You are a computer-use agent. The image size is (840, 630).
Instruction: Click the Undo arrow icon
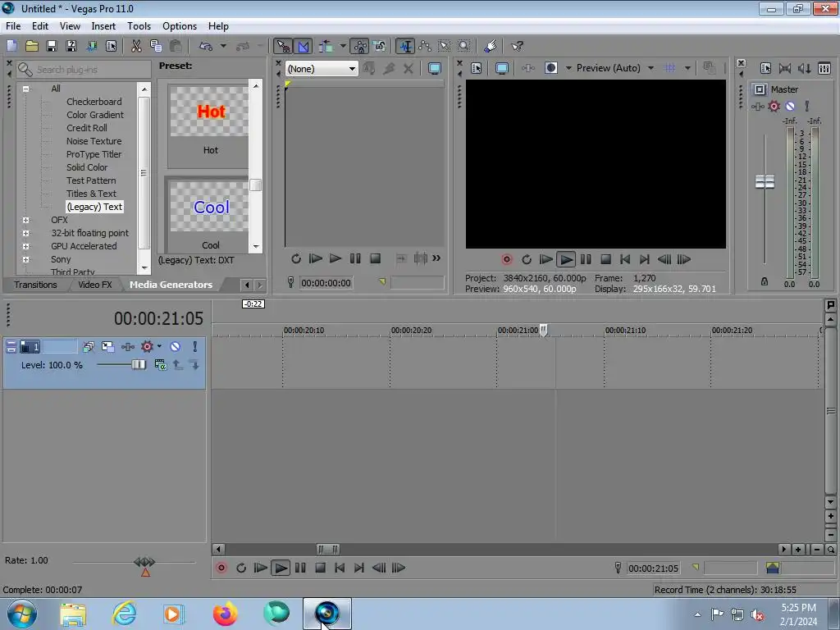tap(206, 46)
